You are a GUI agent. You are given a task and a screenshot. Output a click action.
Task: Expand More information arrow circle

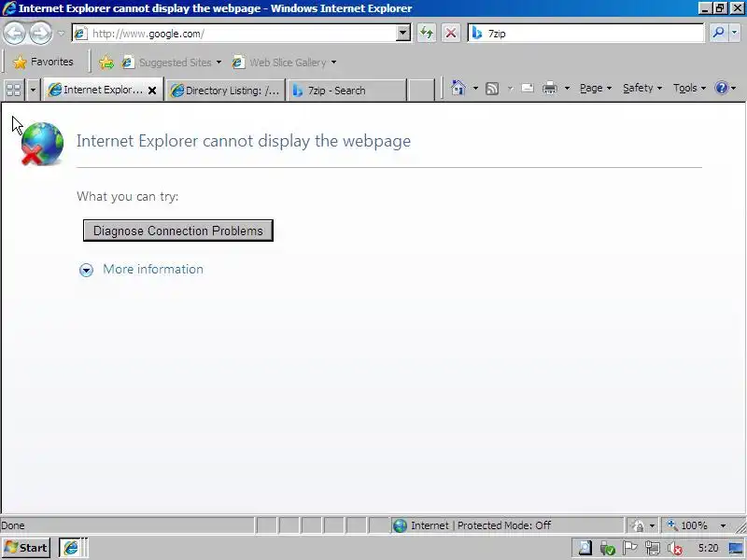point(86,270)
